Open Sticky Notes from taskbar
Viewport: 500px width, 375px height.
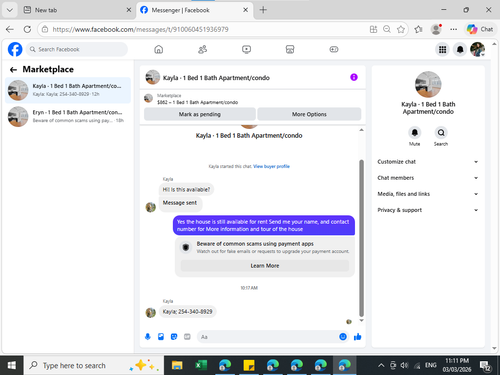tap(249, 365)
